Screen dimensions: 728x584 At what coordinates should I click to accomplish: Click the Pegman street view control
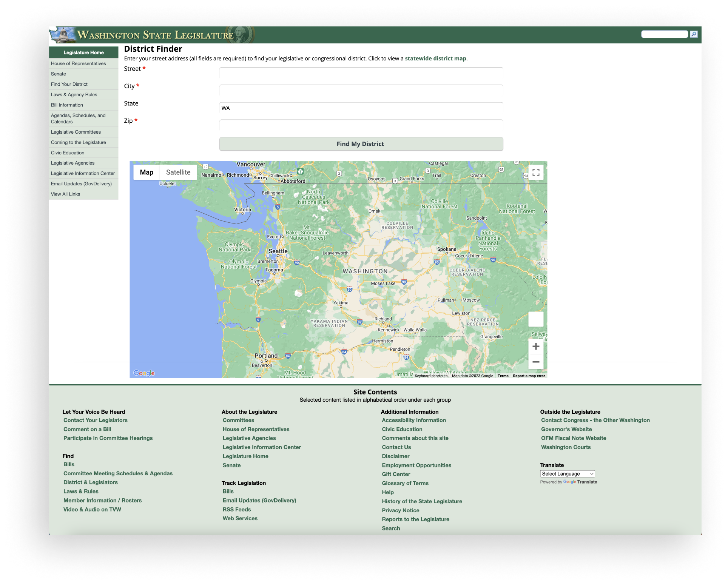click(535, 319)
